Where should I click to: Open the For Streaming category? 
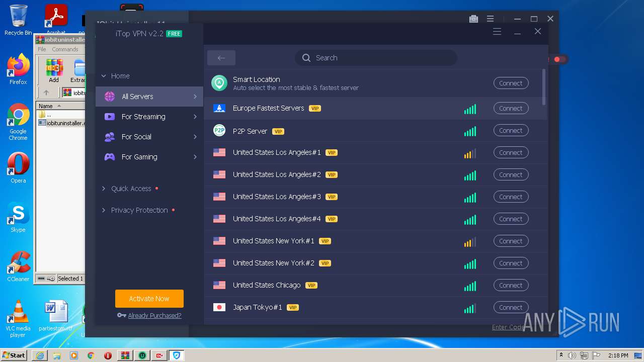point(149,117)
